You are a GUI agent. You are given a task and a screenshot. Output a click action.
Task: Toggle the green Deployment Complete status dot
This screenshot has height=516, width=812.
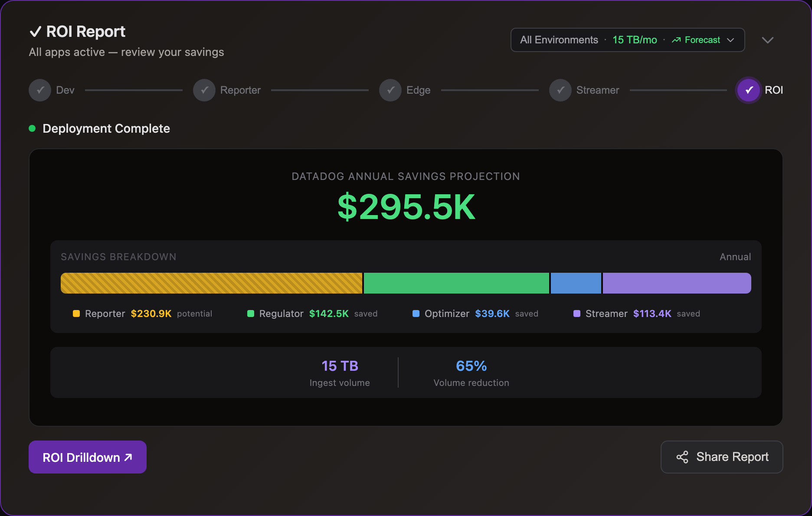pos(32,128)
